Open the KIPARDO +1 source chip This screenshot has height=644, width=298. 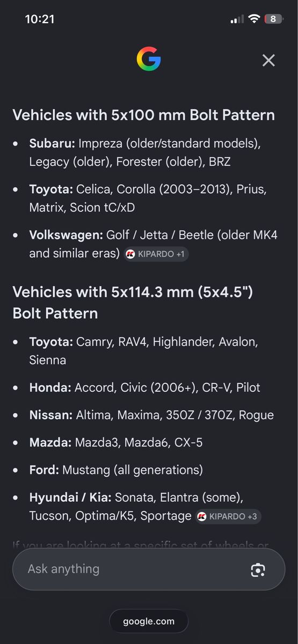click(x=156, y=254)
